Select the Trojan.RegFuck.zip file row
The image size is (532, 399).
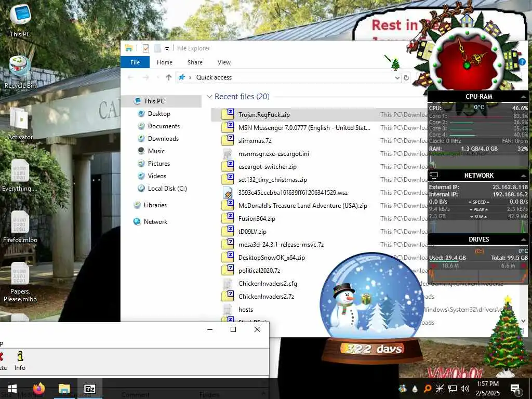click(x=319, y=115)
